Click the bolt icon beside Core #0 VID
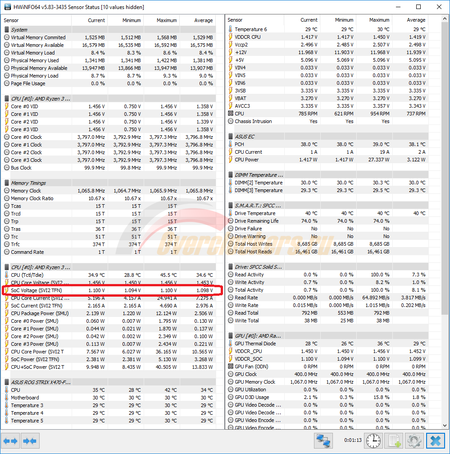The image size is (450, 454). 7,106
